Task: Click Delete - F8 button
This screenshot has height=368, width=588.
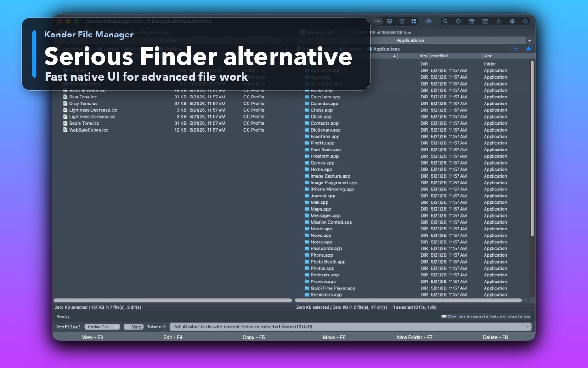Action: coord(495,337)
